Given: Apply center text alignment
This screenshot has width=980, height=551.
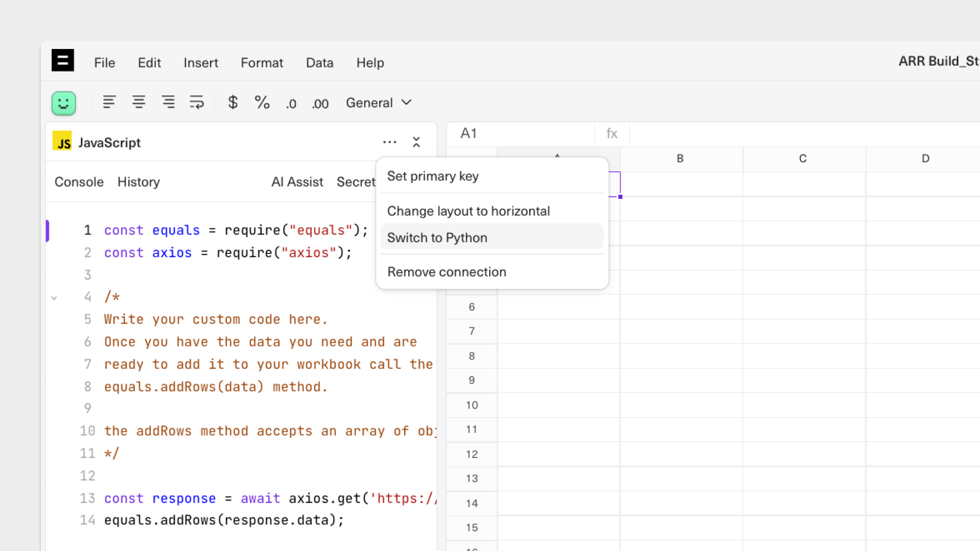Looking at the screenshot, I should 138,102.
